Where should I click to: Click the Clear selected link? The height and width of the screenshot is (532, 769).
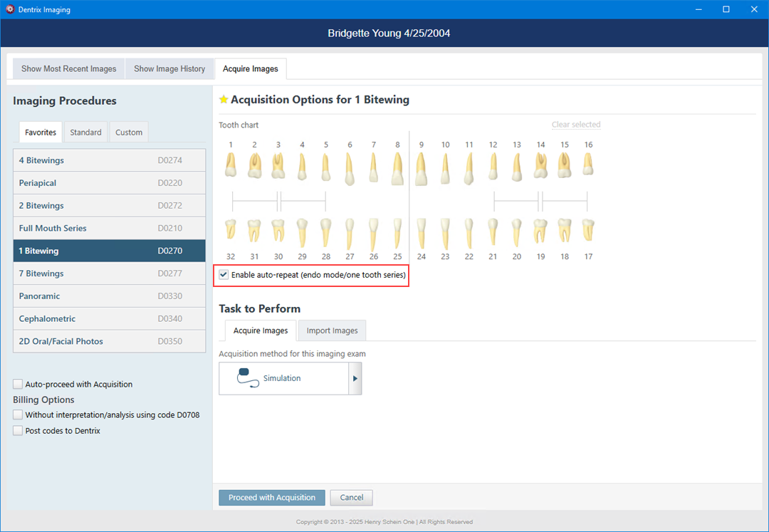click(x=576, y=125)
